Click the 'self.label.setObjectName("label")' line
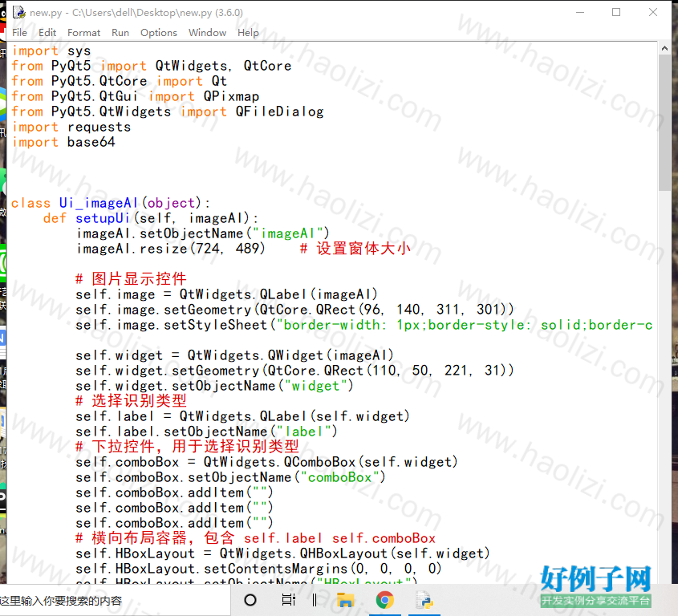 [x=206, y=432]
